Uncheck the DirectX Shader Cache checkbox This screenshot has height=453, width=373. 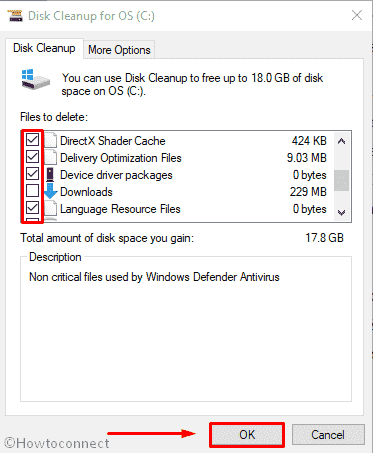click(32, 140)
